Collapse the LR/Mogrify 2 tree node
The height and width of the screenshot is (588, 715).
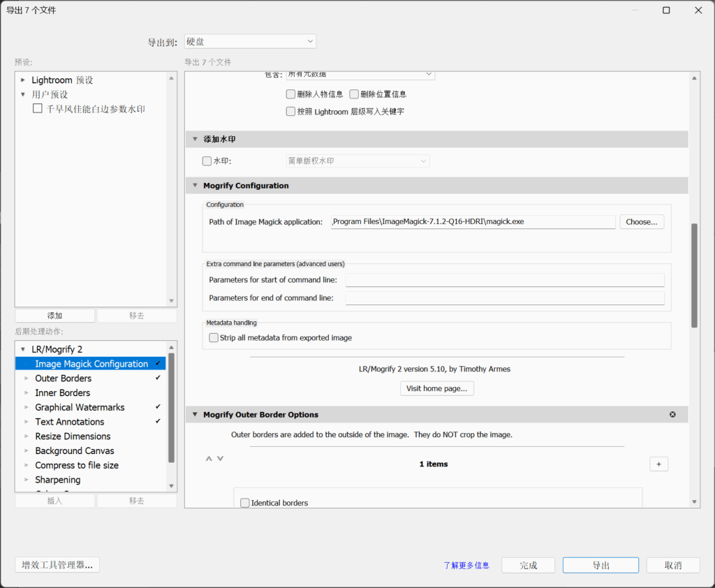[23, 349]
